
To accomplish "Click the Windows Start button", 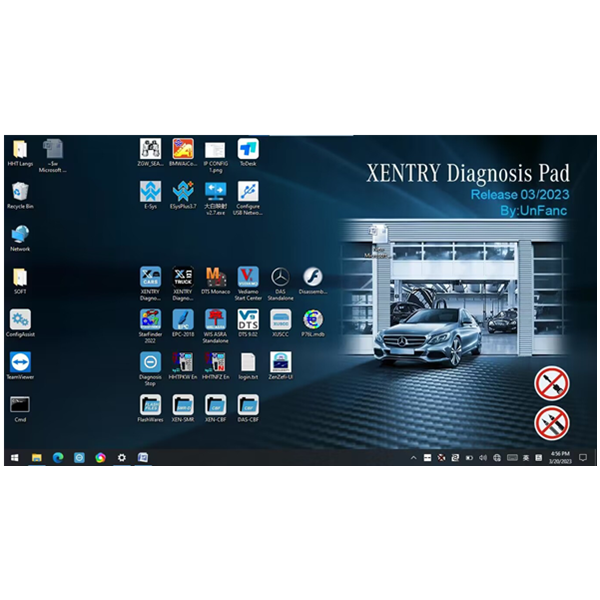I will (15, 457).
